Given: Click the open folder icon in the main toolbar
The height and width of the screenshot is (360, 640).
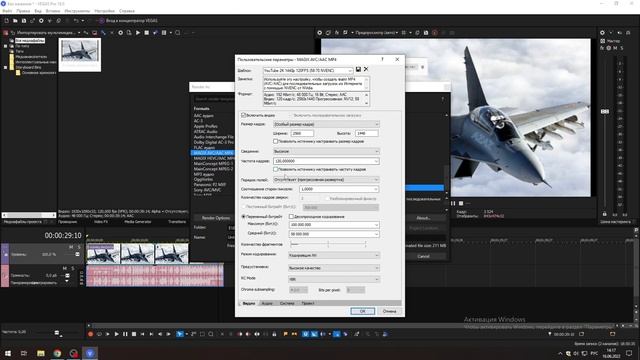Looking at the screenshot, I should click(15, 20).
